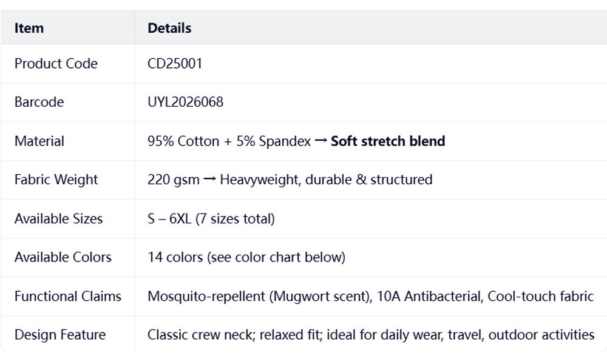This screenshot has height=364, width=607.
Task: Click the "S – 6XL (7 sizes total)" cell
Action: (211, 219)
